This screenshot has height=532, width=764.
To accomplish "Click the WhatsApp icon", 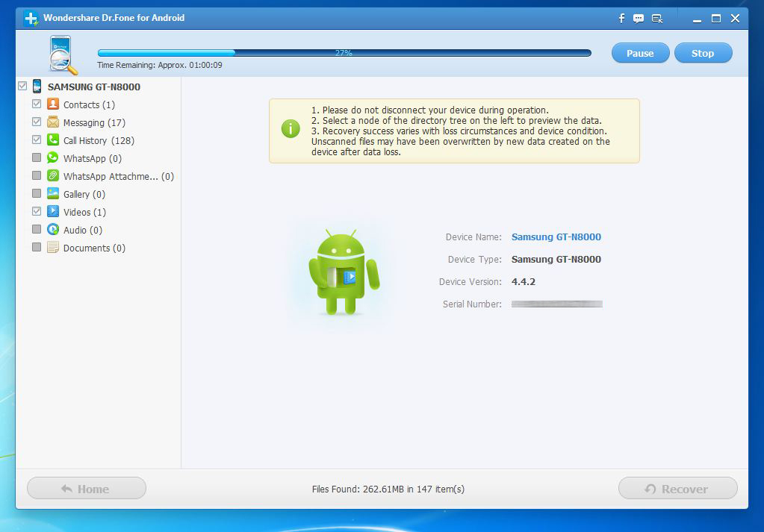I will [52, 157].
